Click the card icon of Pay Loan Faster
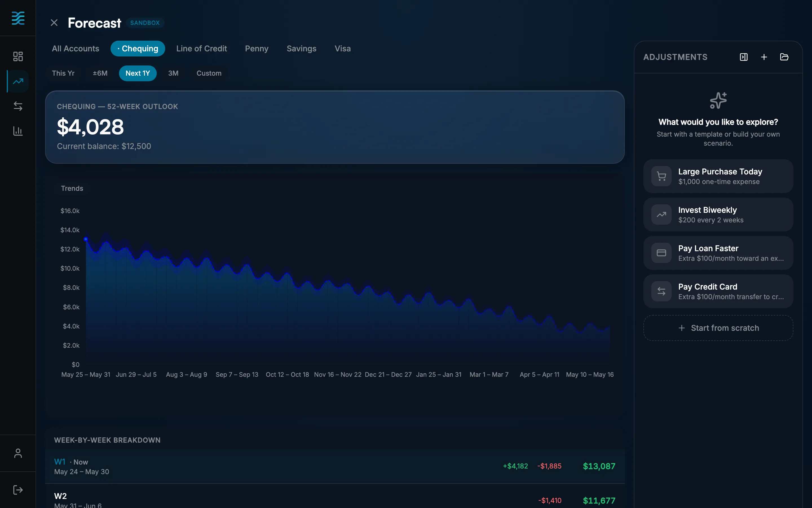This screenshot has height=508, width=812. tap(661, 253)
